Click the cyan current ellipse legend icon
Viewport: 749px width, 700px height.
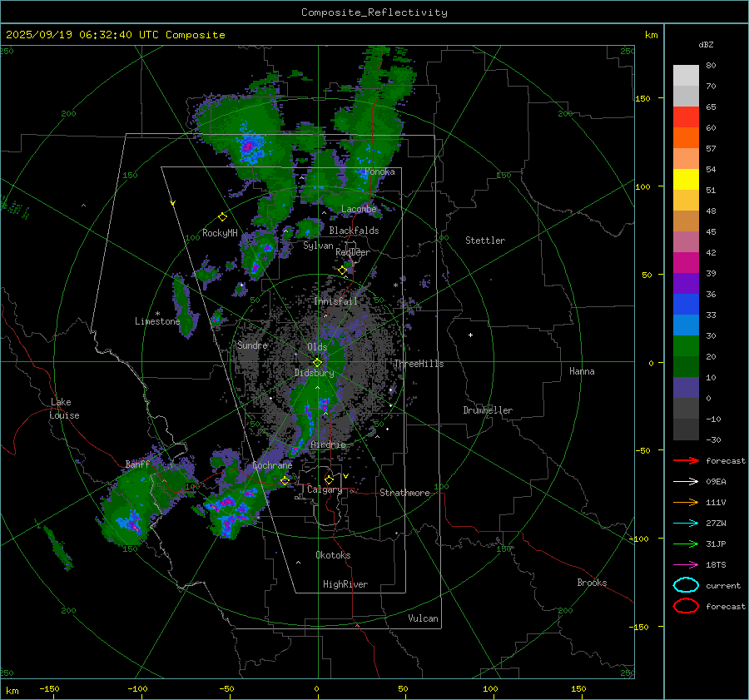(x=685, y=585)
